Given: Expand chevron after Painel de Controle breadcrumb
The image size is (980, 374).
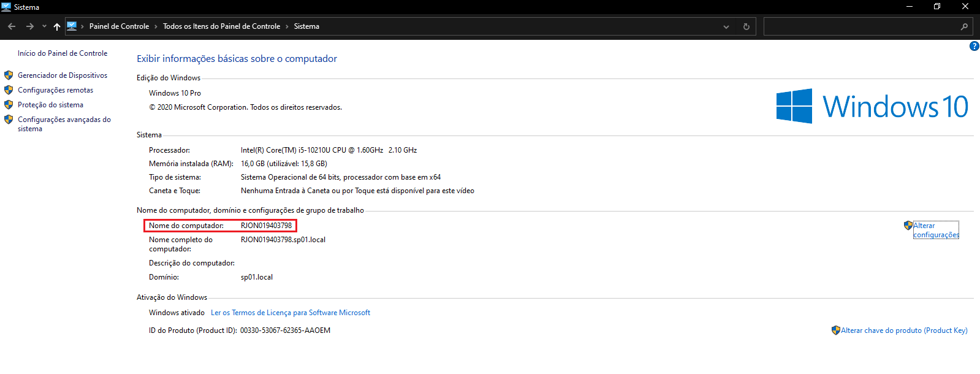Looking at the screenshot, I should [156, 26].
